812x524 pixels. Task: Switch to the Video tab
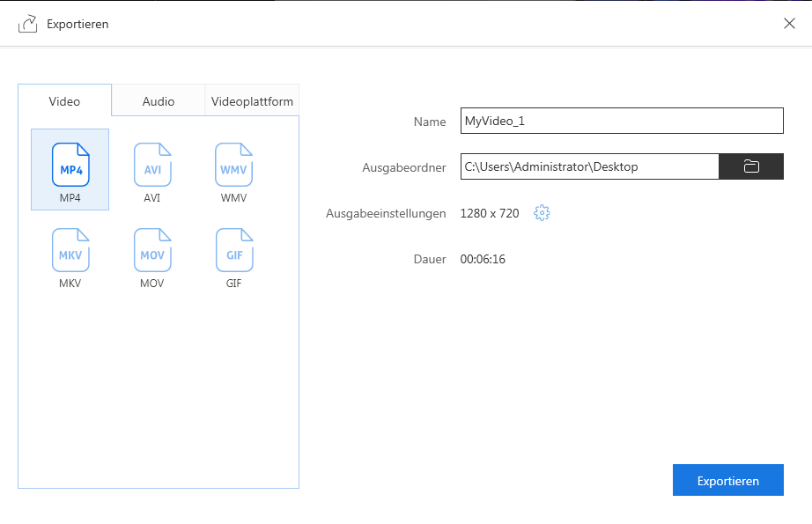[x=64, y=101]
